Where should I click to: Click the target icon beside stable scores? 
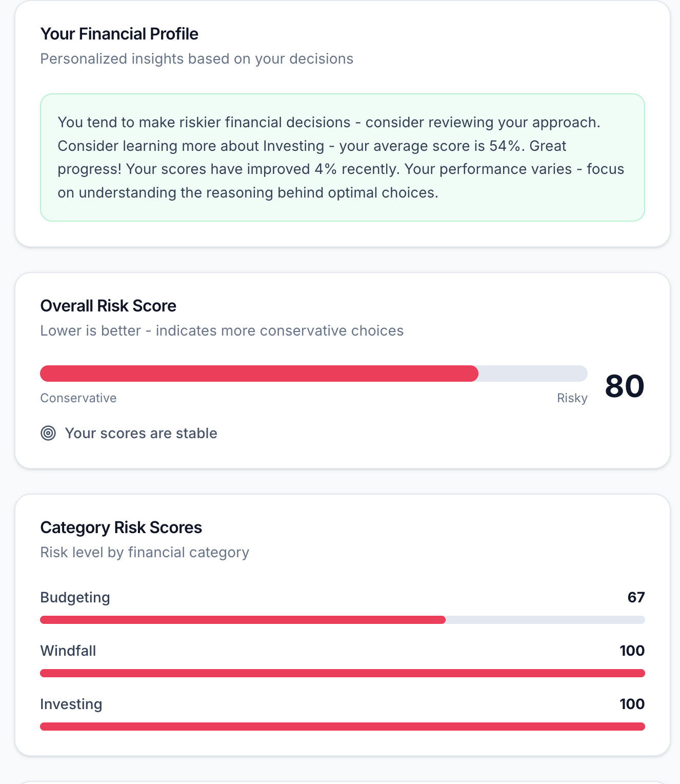[48, 433]
